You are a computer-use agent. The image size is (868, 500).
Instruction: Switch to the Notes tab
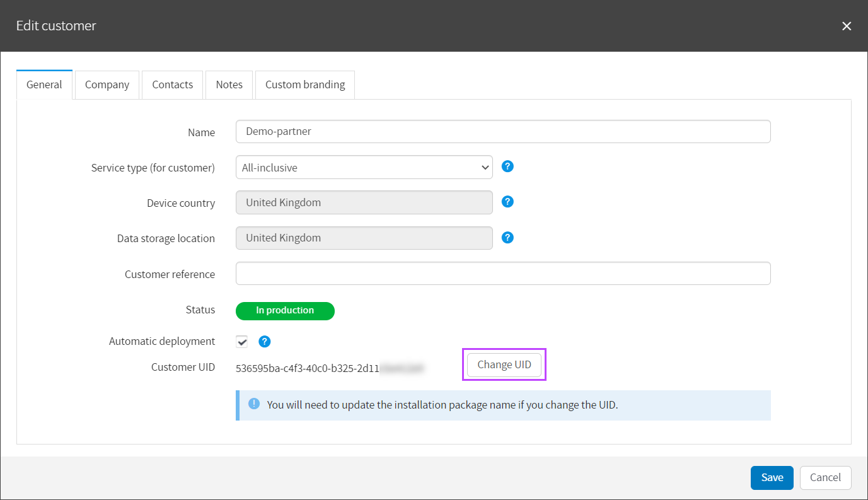tap(229, 84)
